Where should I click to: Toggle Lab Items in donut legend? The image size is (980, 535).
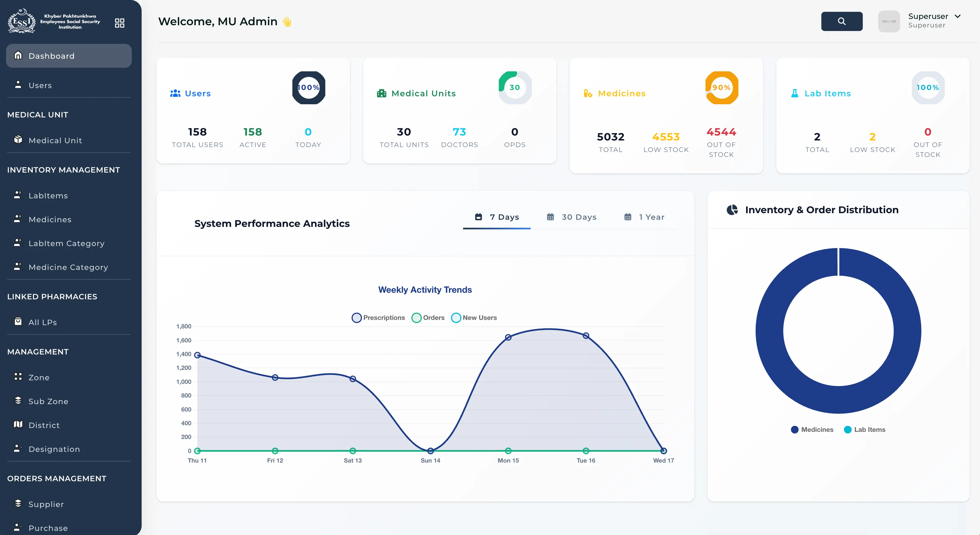click(864, 429)
